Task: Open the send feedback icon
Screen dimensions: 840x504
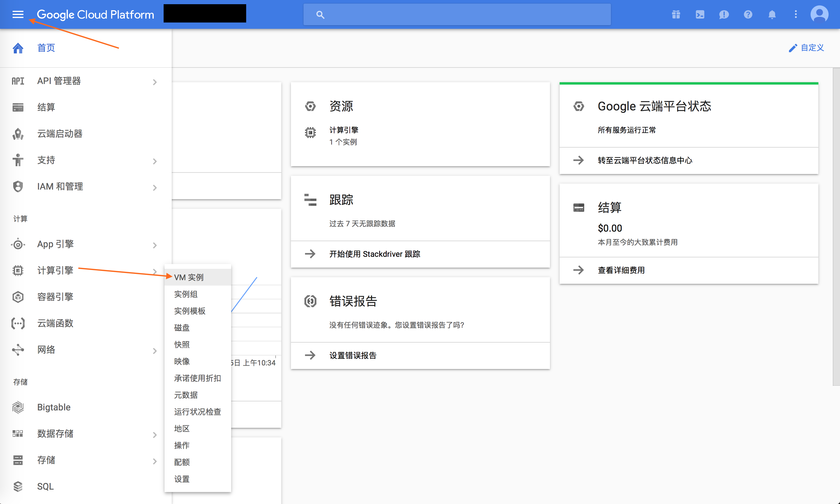Action: tap(724, 15)
